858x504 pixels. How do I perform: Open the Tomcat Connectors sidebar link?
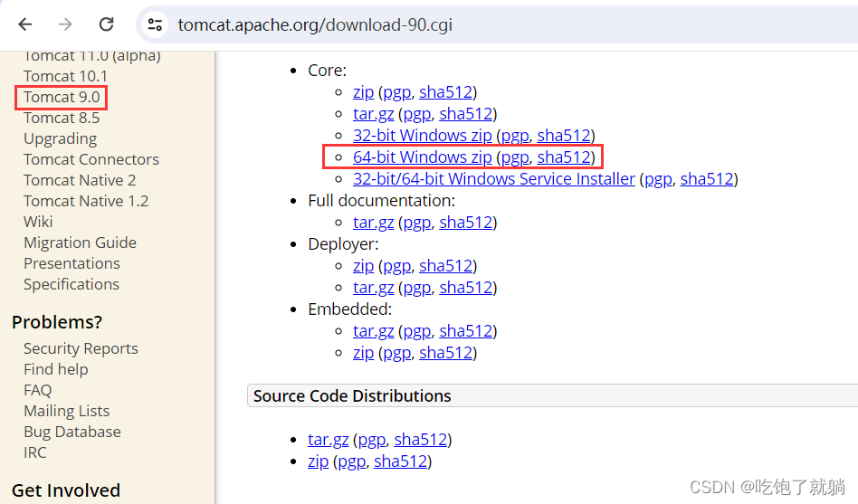91,159
